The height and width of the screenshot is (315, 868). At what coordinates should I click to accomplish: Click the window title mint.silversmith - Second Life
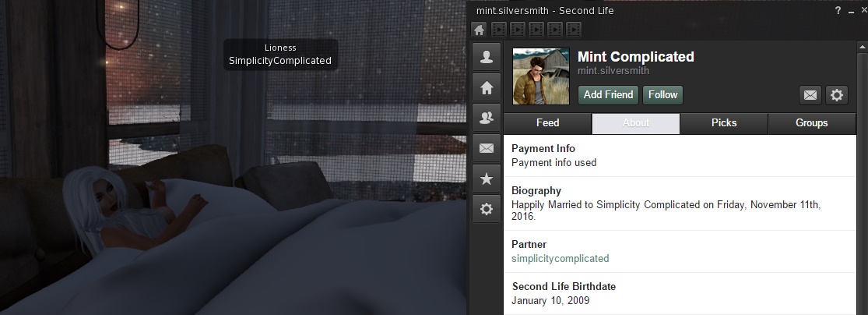(545, 11)
